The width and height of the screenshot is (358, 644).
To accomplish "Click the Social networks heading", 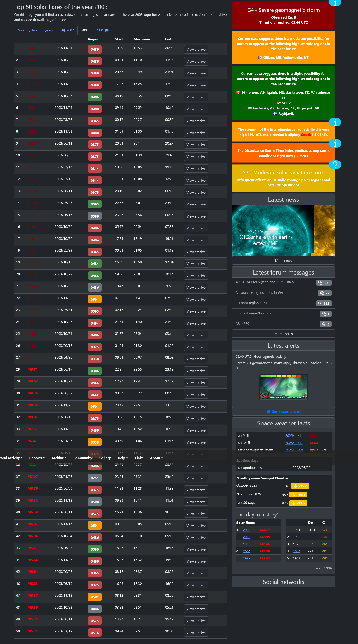I will (284, 582).
